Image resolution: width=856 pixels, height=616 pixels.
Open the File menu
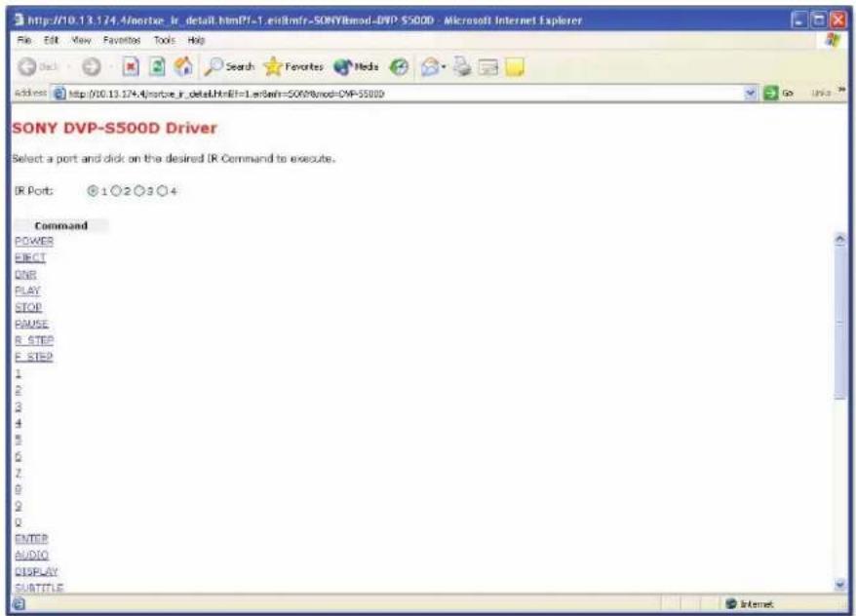click(x=24, y=40)
